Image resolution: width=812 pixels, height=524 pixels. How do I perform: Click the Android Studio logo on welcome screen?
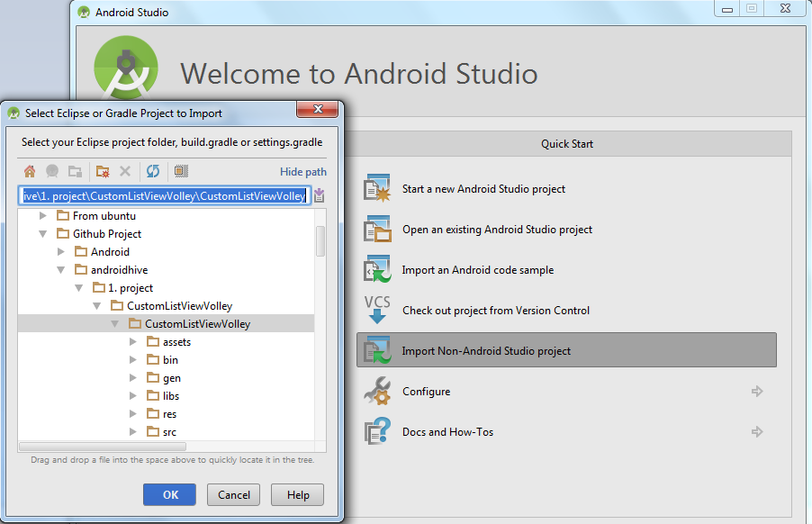pos(126,68)
